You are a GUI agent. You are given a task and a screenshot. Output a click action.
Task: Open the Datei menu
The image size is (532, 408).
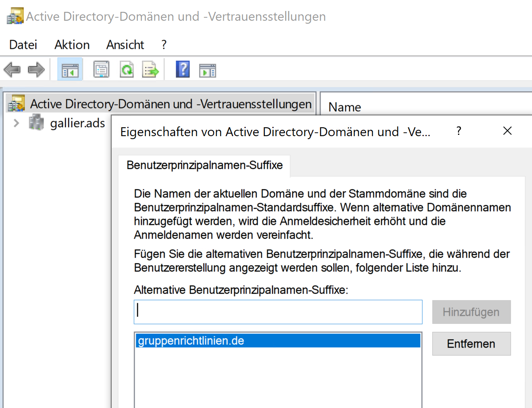[x=23, y=44]
